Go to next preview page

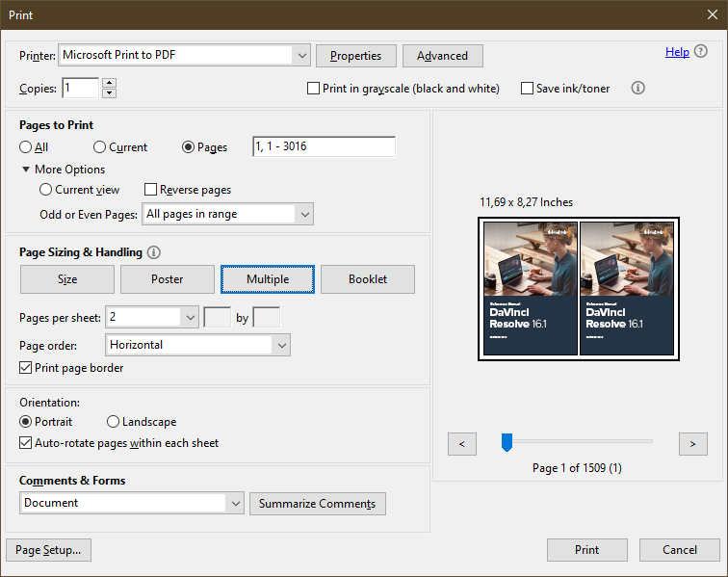692,444
